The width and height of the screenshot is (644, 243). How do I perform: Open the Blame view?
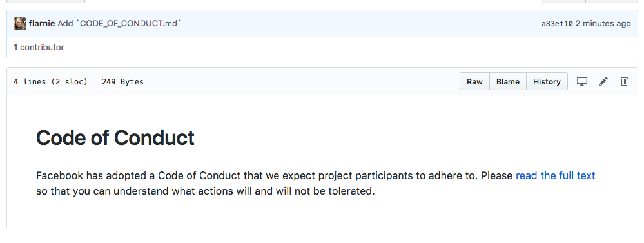507,81
